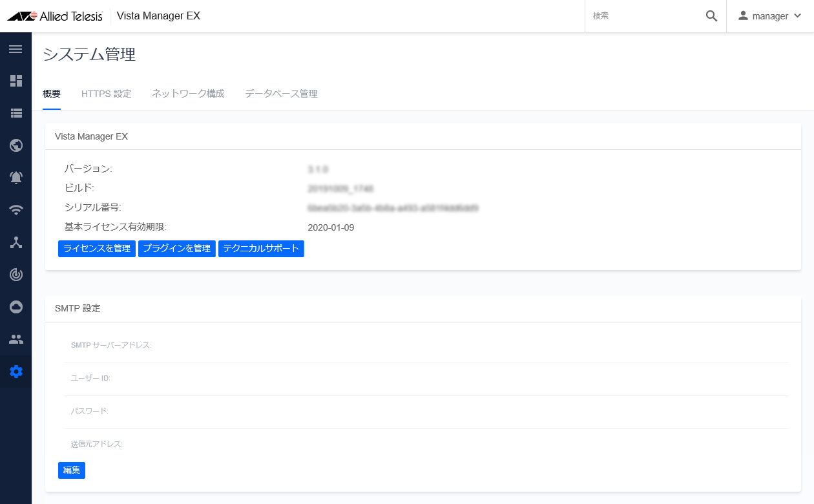The height and width of the screenshot is (504, 814).
Task: Click the manager user avatar icon
Action: [x=743, y=16]
